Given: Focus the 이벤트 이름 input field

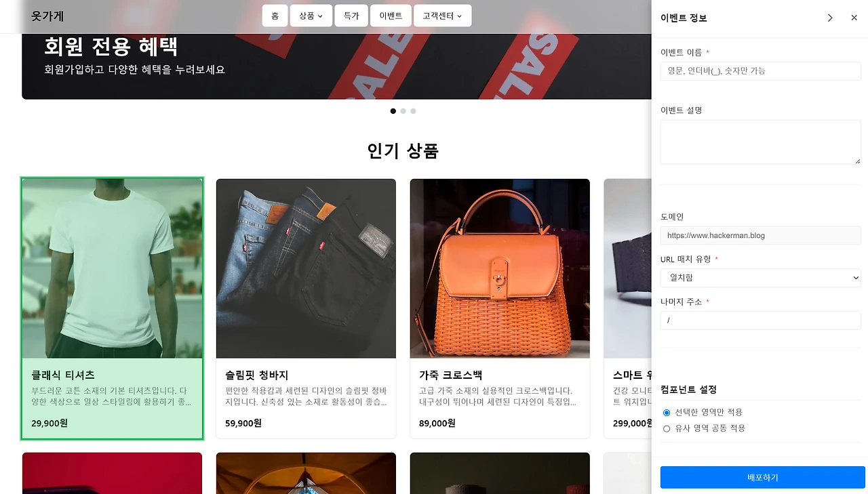Looking at the screenshot, I should pos(760,71).
